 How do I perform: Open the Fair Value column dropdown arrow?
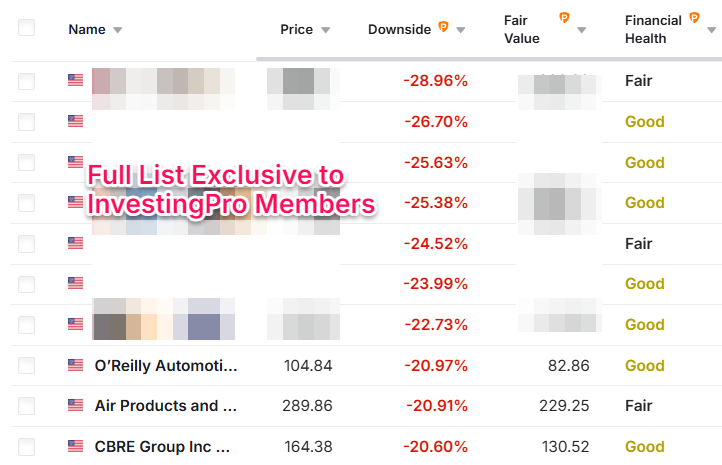582,30
